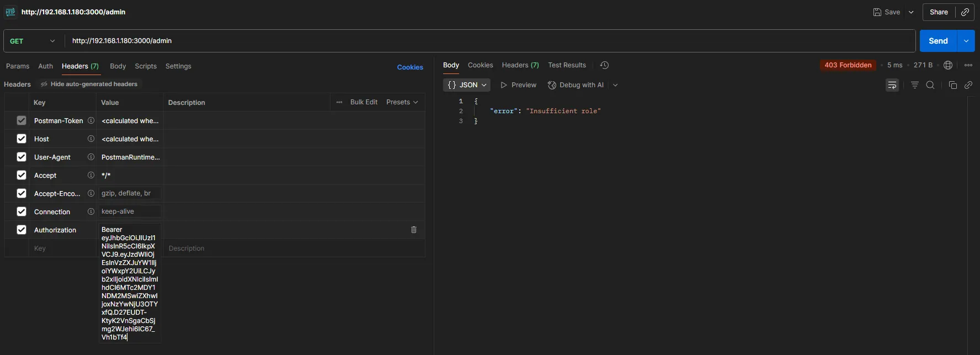Screen dimensions: 980x355
Task: Uncheck the Accept-Encoding header checkbox
Action: (22, 193)
